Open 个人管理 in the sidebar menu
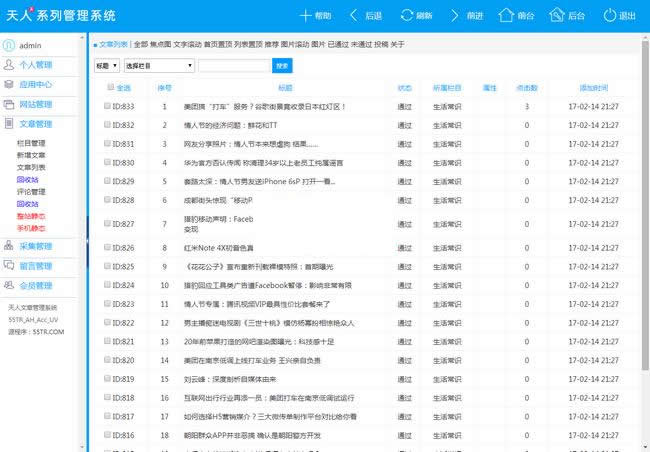650x452 pixels. coord(37,65)
